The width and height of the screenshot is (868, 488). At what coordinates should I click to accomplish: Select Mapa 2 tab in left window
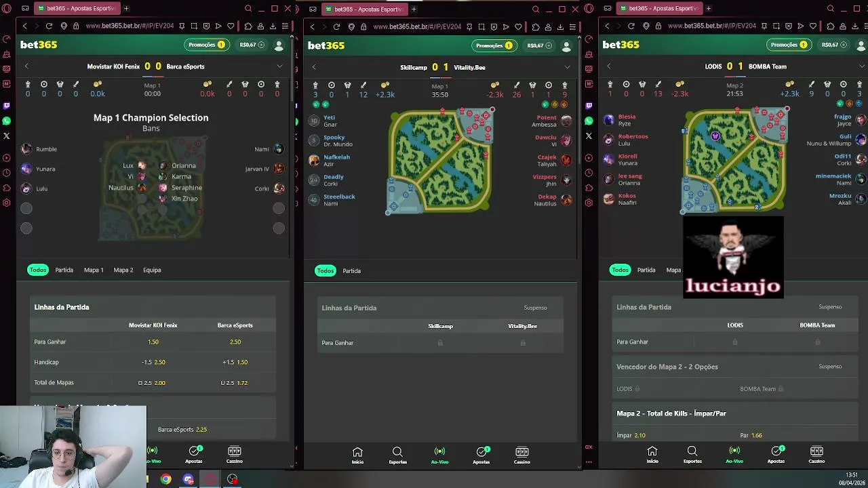[123, 270]
